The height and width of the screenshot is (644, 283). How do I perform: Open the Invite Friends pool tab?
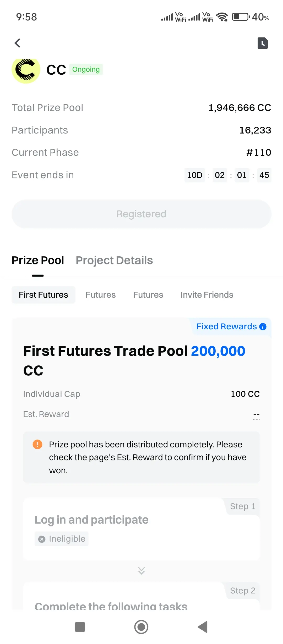(x=207, y=295)
